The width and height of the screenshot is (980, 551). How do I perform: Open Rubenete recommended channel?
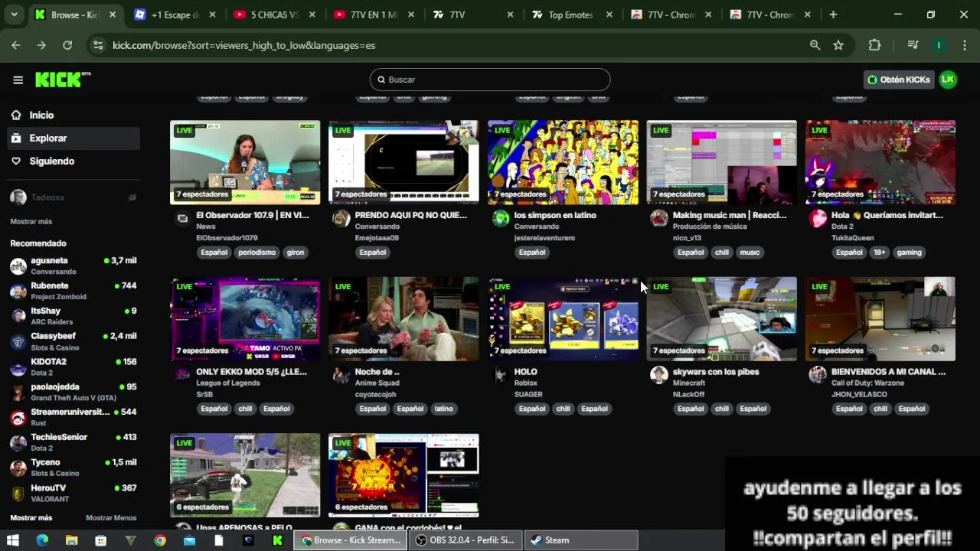[x=73, y=291]
